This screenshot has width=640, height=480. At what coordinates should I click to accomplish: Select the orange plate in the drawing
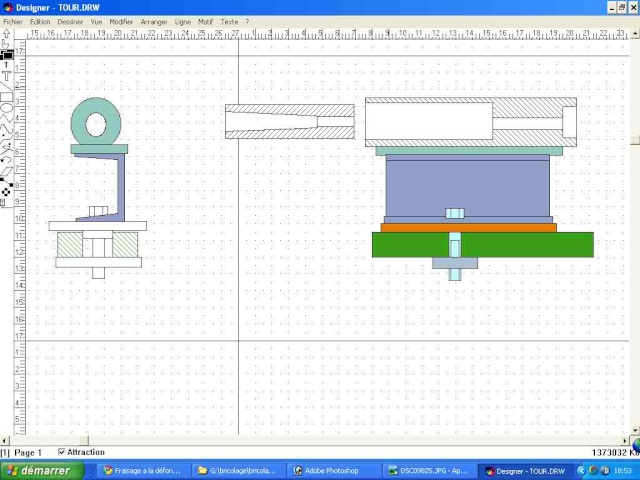coord(469,228)
